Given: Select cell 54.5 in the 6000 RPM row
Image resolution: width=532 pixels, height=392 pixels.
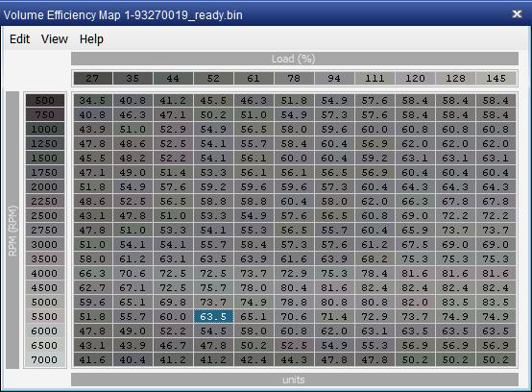Looking at the screenshot, I should pyautogui.click(x=213, y=331).
